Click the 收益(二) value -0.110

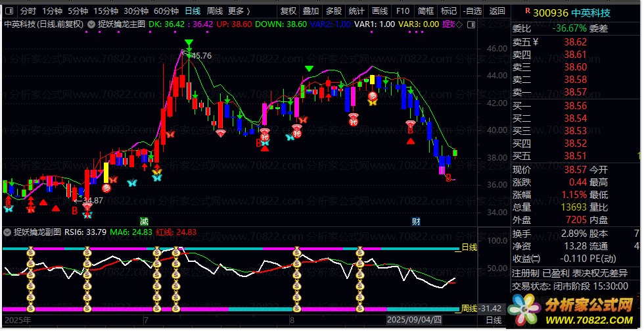[574, 259]
